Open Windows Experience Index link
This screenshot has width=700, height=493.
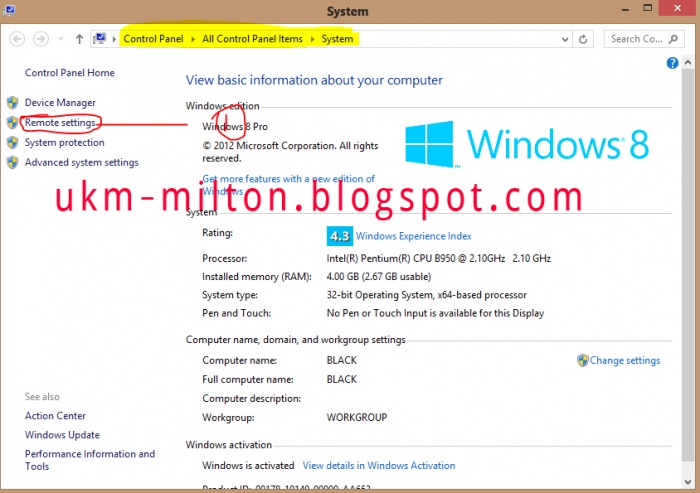coord(413,236)
